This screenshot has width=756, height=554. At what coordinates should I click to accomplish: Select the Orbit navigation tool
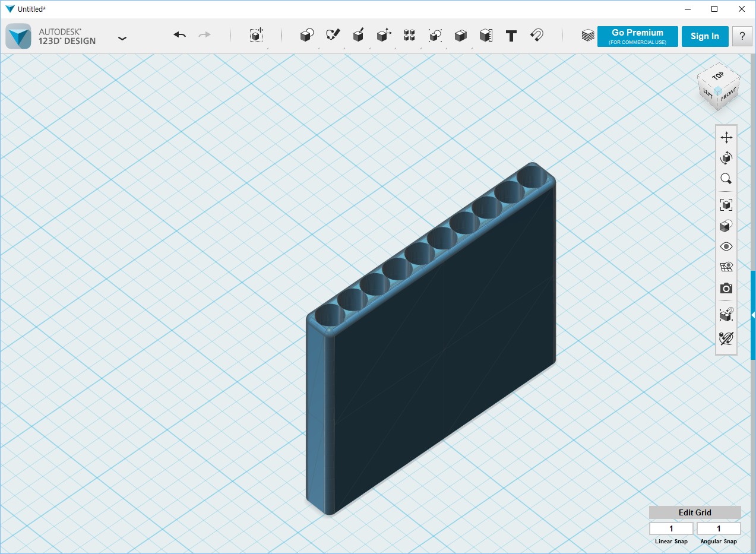(x=726, y=158)
